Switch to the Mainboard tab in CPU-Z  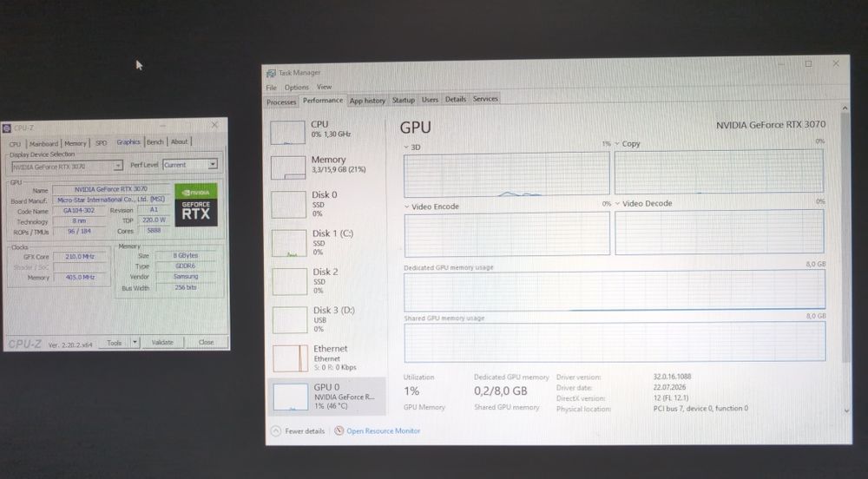tap(43, 143)
